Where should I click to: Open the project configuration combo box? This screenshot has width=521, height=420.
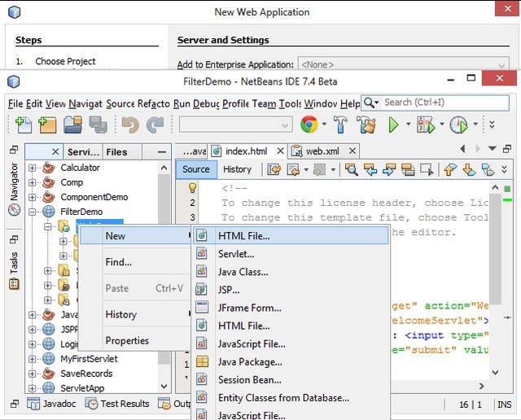pyautogui.click(x=235, y=125)
